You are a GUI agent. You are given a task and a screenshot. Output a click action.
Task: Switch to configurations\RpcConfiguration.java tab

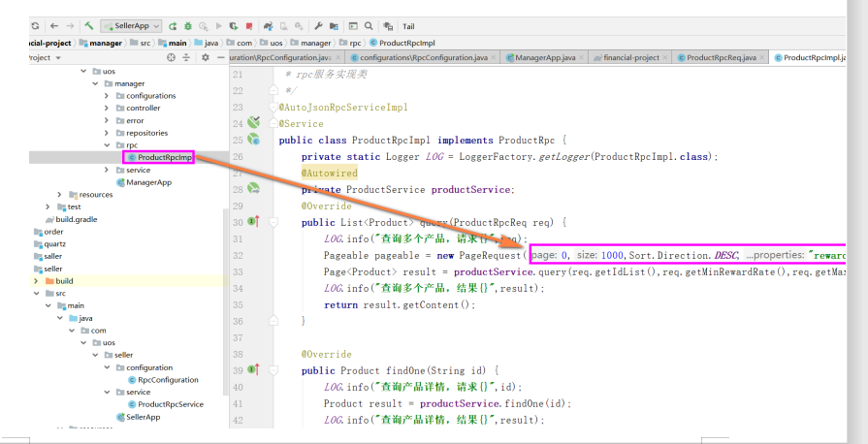[424, 57]
